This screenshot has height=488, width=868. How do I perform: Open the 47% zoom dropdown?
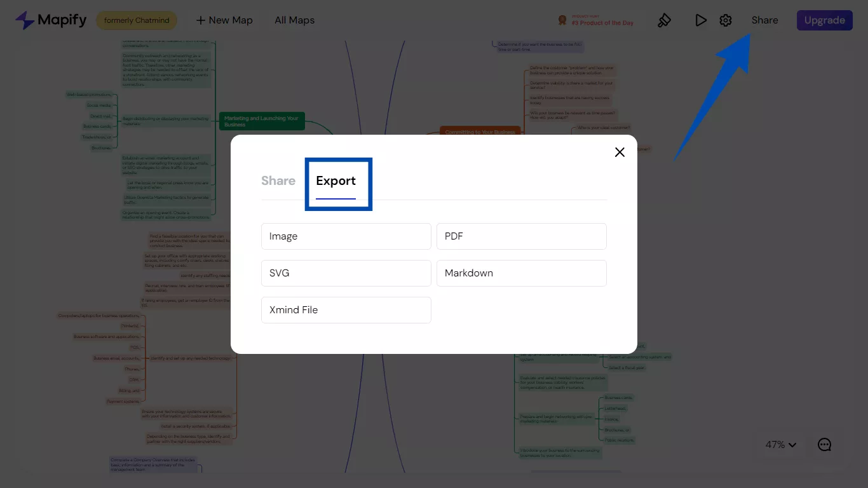pyautogui.click(x=781, y=445)
